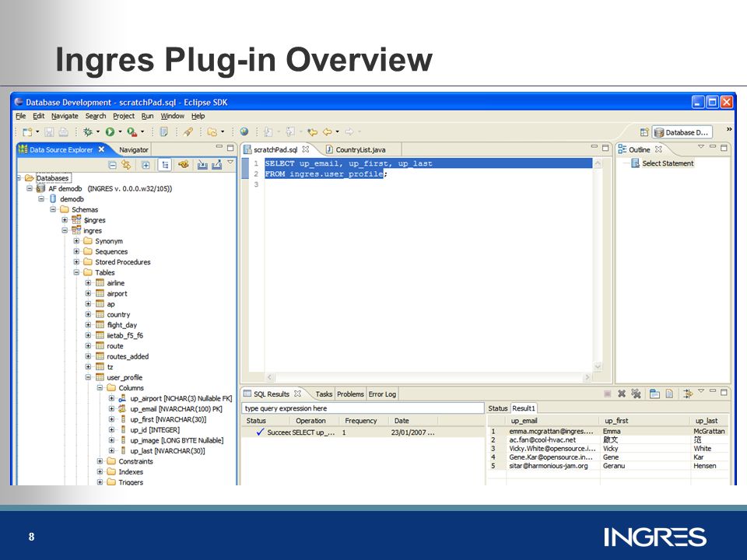Collapse the Databases tree node
The height and width of the screenshot is (560, 747).
tap(19, 177)
